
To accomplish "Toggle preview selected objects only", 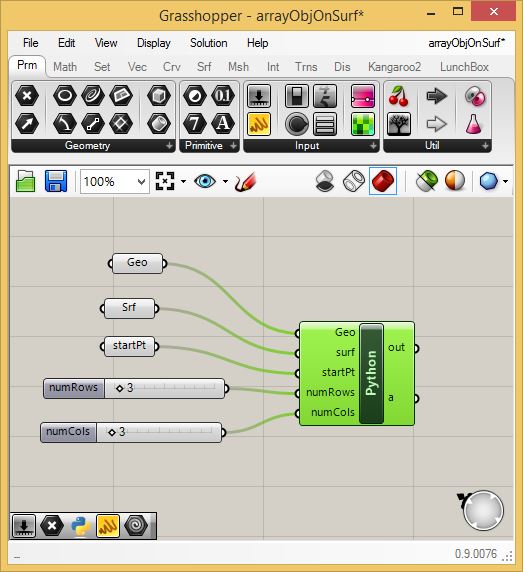I will [426, 181].
